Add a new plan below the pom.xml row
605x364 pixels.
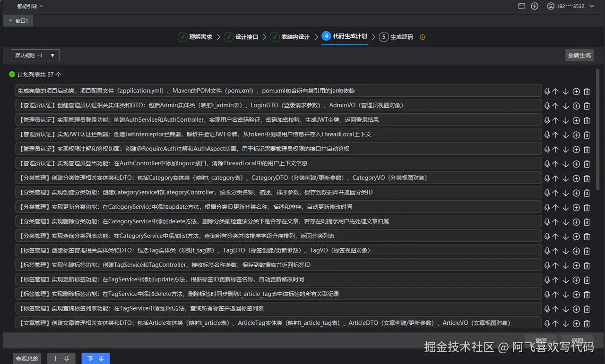click(x=576, y=91)
